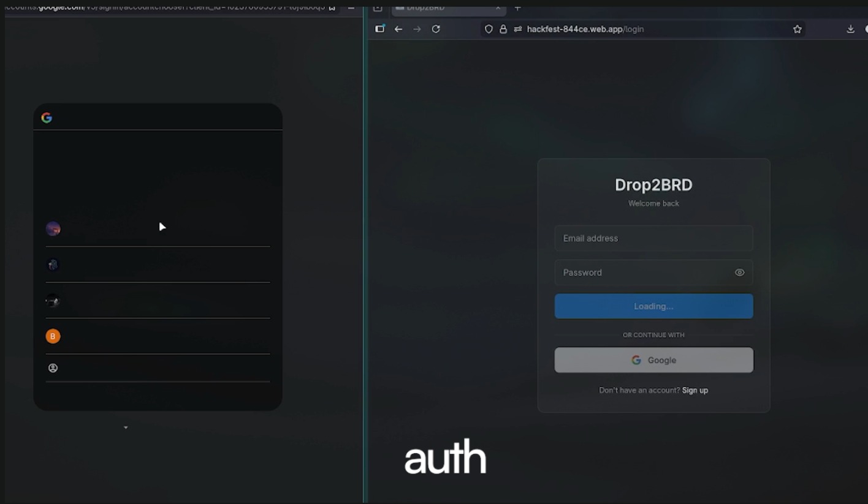Choose the account with purple sunset avatar
Viewport: 868px width, 504px height.
tap(158, 229)
